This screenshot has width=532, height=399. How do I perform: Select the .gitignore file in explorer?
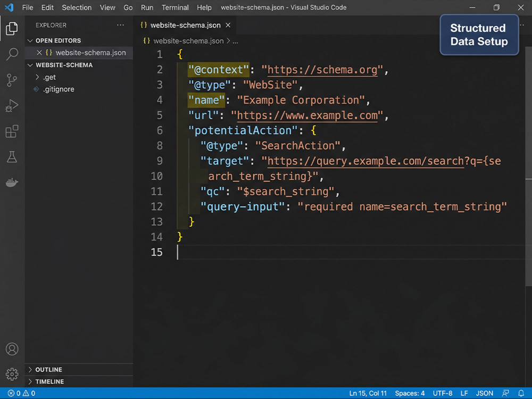coord(59,89)
